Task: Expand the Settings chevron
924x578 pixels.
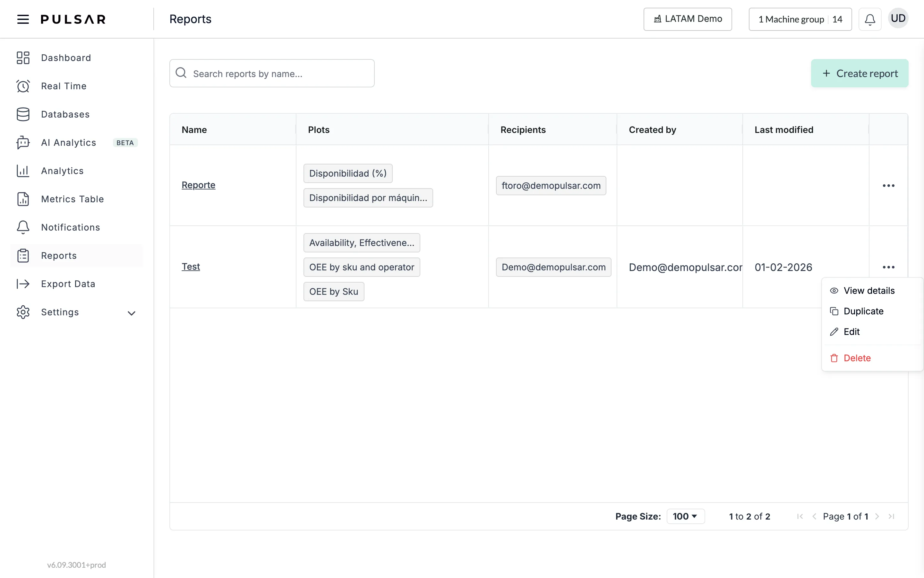Action: coord(131,313)
